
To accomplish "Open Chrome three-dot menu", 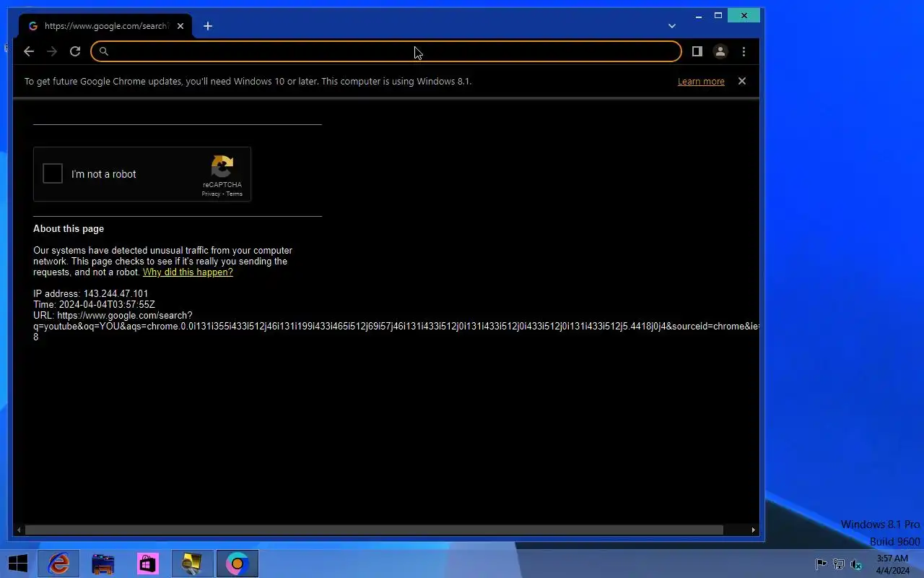I will [x=744, y=51].
